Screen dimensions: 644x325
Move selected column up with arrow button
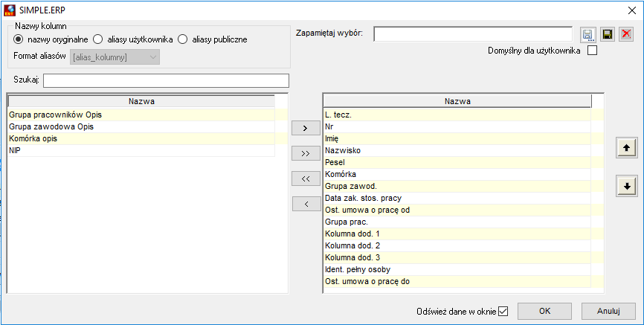(x=627, y=148)
